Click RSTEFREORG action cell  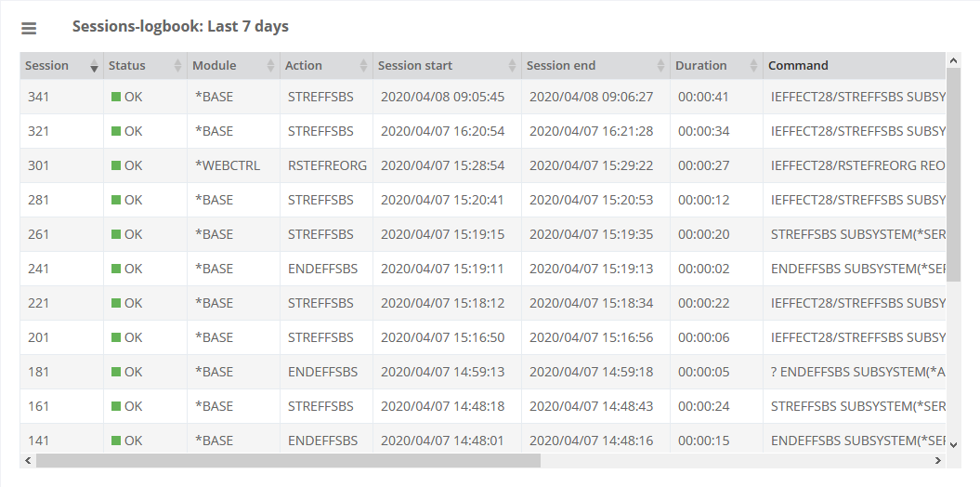click(327, 165)
